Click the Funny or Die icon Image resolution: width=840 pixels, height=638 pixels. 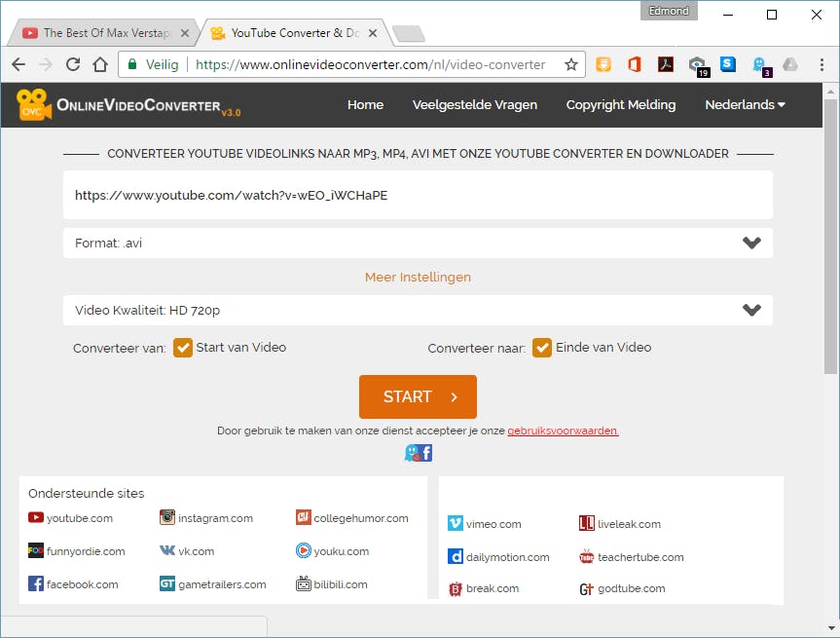coord(36,550)
